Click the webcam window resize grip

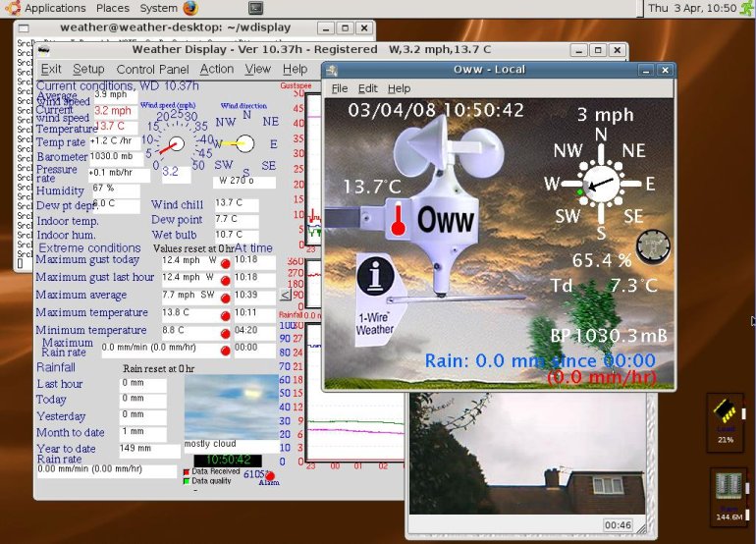pyautogui.click(x=641, y=529)
